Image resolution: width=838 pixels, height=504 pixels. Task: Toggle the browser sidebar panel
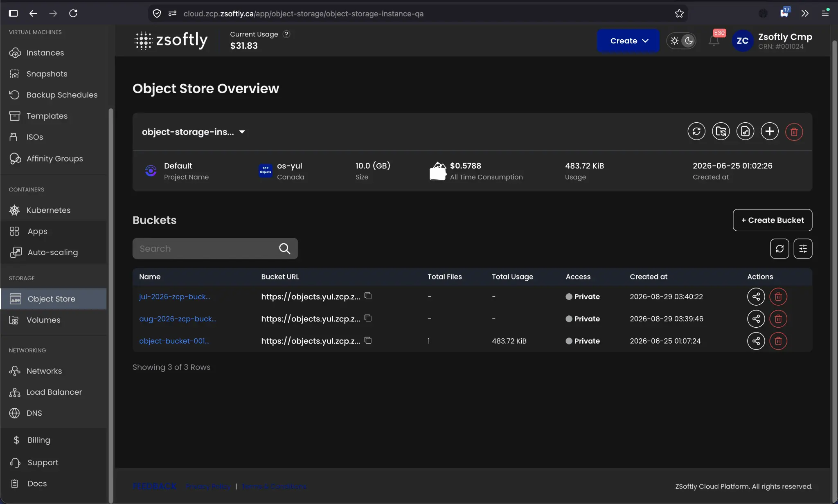coord(13,13)
